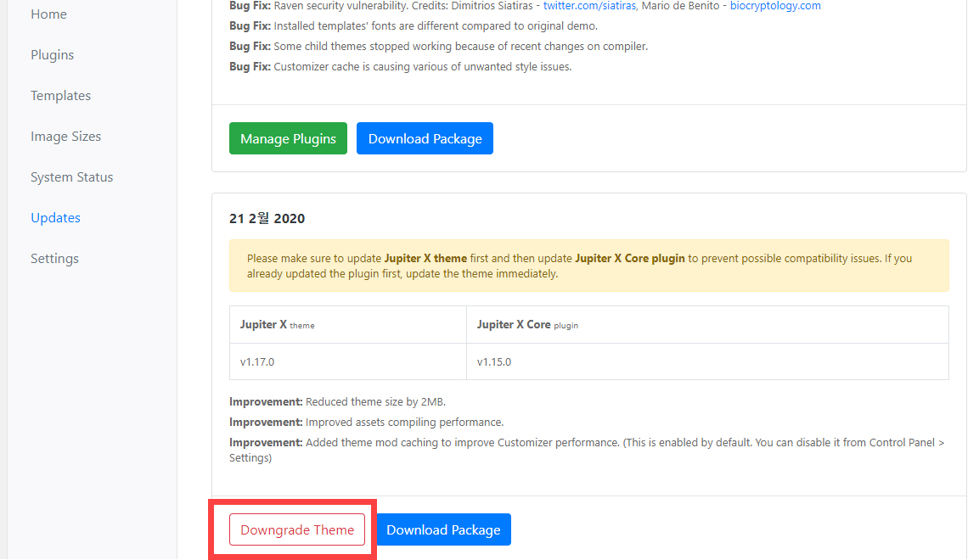The image size is (979, 560).
Task: Select the v1.15.0 version cell
Action: click(x=707, y=361)
